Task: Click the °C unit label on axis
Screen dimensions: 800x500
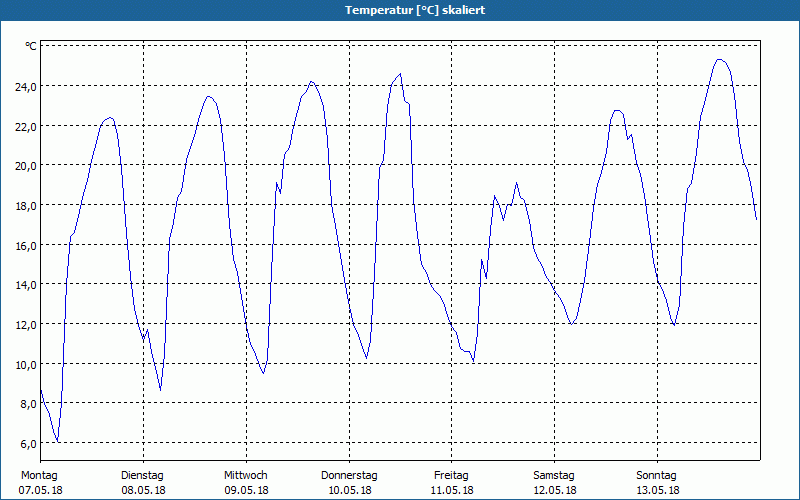Action: pos(31,46)
